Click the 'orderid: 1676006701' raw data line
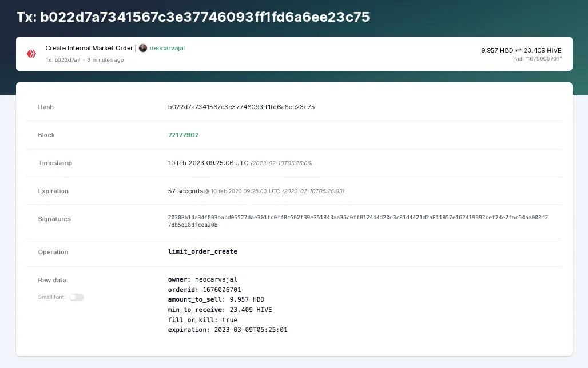 point(204,290)
